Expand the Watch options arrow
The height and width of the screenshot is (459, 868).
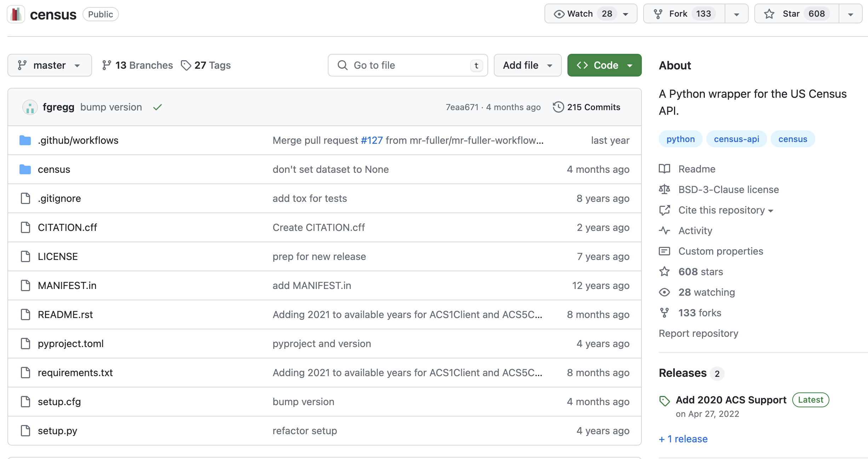tap(626, 14)
